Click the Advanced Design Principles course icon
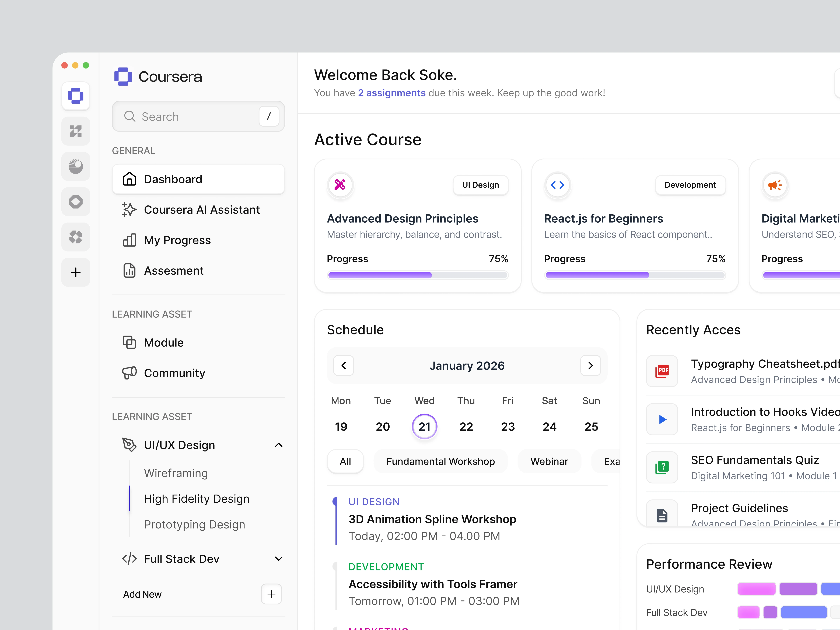 [x=340, y=185]
